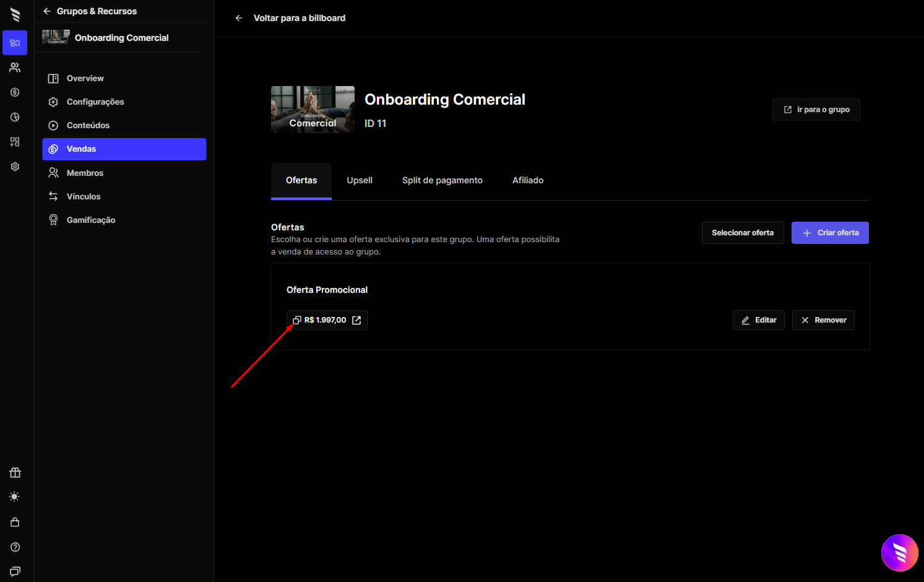
Task: Open the chat bubble widget at bottom right
Action: tap(900, 553)
